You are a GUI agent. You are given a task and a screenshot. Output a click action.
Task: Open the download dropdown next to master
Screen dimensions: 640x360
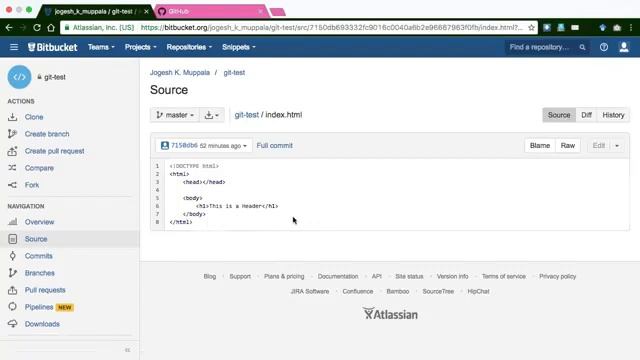[x=211, y=115]
